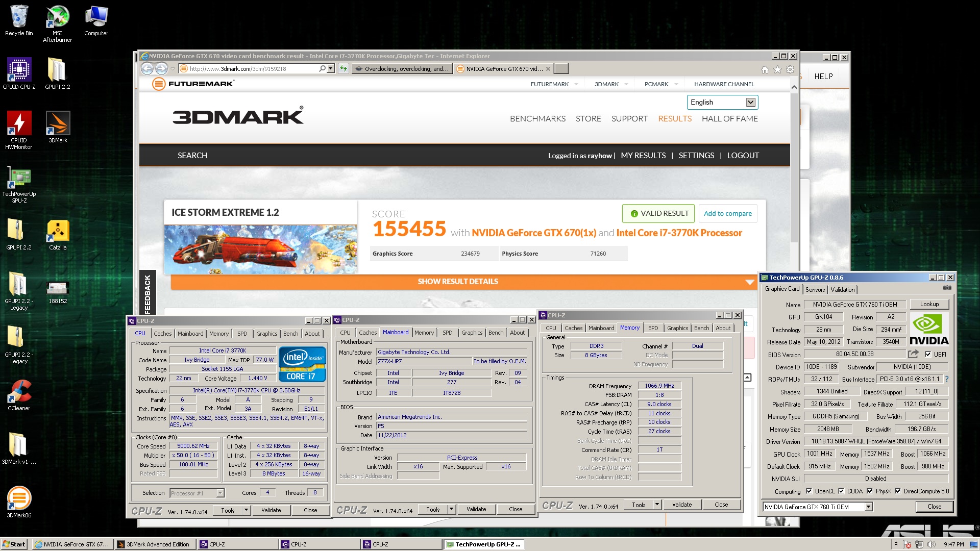Toggle the DirectCompute 5.0 checkbox
Image resolution: width=980 pixels, height=551 pixels.
click(x=898, y=491)
